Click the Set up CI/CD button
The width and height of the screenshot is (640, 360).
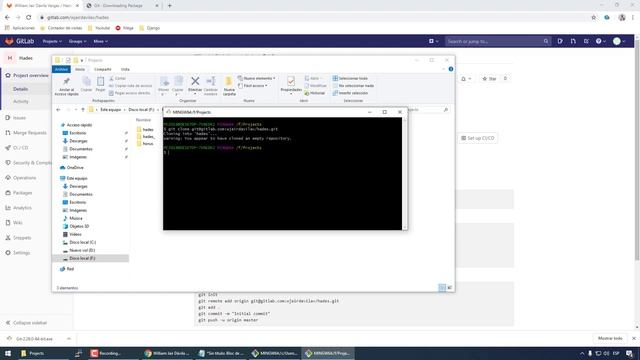point(478,138)
